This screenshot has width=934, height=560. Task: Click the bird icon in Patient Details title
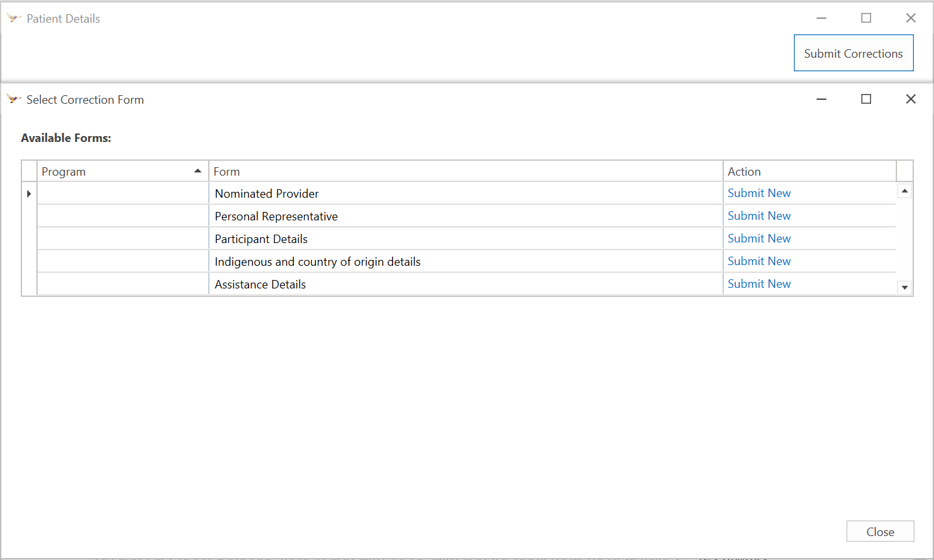coord(14,18)
